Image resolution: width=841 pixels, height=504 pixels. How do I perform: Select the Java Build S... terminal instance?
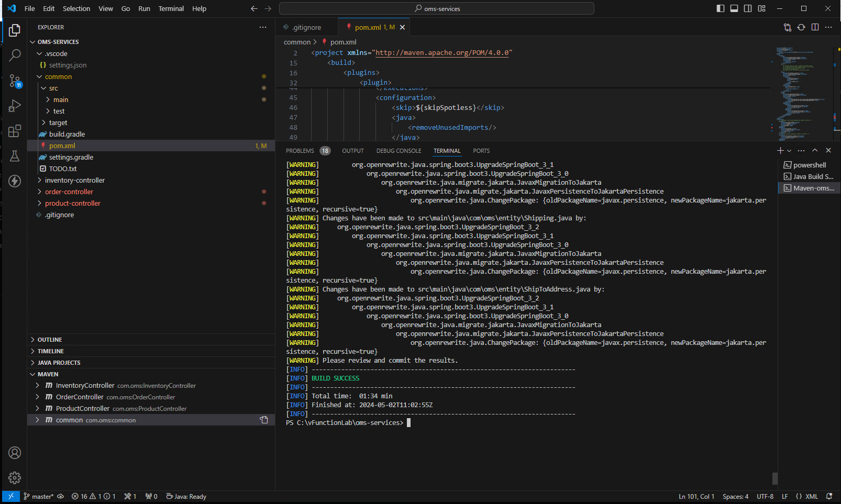click(809, 176)
